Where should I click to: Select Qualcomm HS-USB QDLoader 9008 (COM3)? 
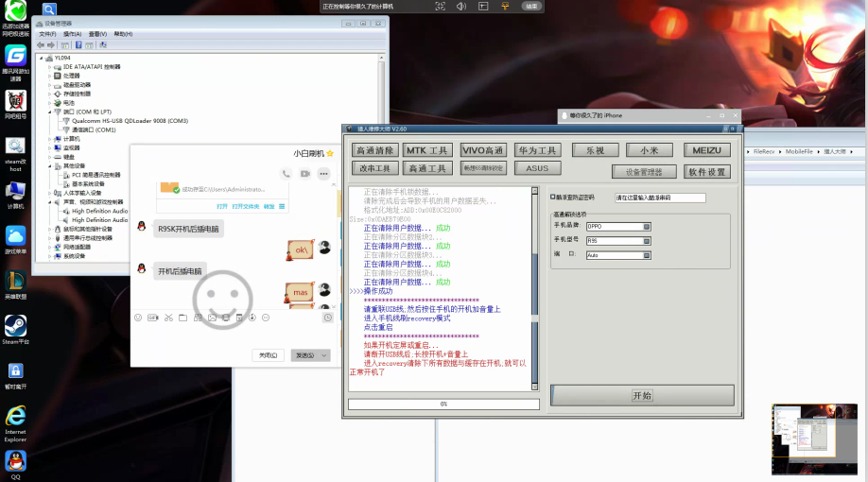[x=130, y=121]
